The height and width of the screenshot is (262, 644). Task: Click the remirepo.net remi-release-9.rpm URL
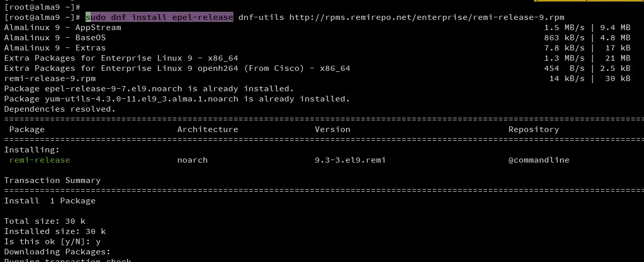(427, 17)
